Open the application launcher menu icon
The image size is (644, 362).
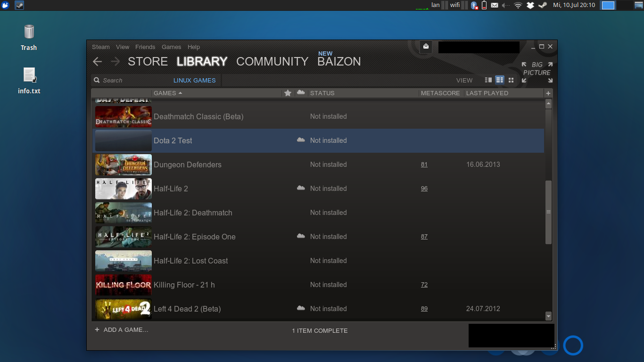pyautogui.click(x=6, y=5)
